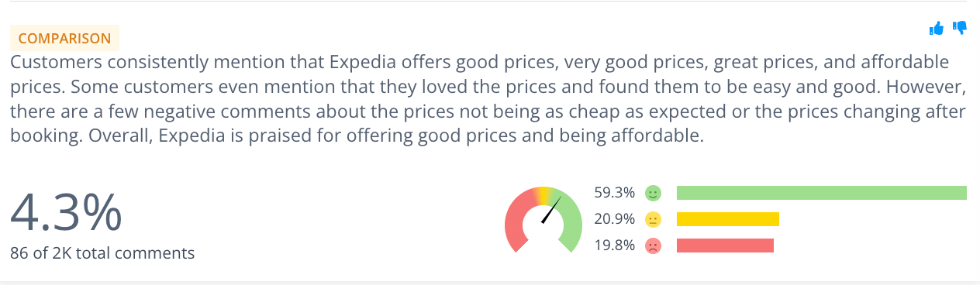Click the Expedia prices summary paragraph
The height and width of the screenshot is (285, 980).
click(x=488, y=98)
